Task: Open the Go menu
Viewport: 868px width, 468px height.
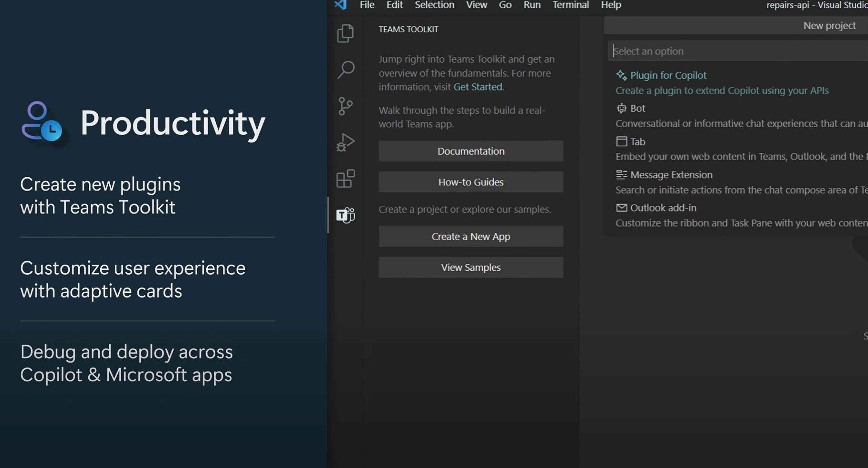Action: tap(505, 5)
